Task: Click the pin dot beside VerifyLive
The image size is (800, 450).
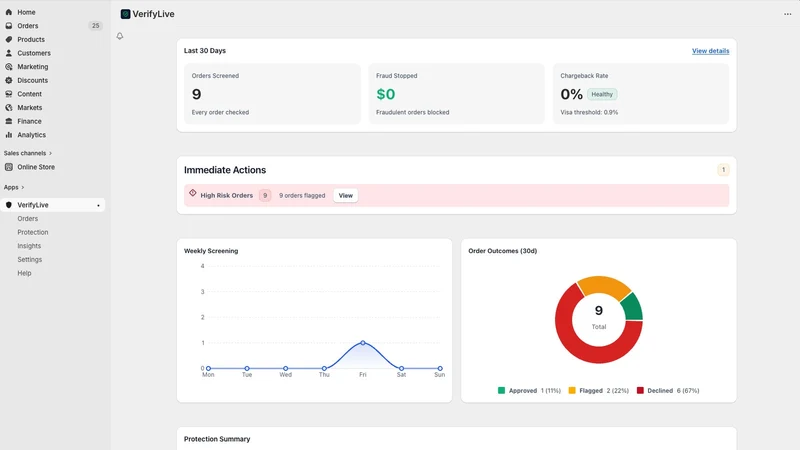Action: coord(98,206)
